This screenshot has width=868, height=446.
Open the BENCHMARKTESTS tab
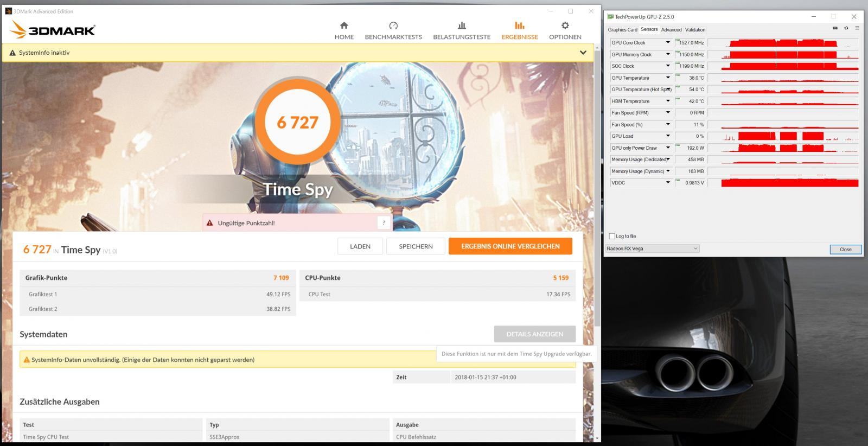click(393, 31)
